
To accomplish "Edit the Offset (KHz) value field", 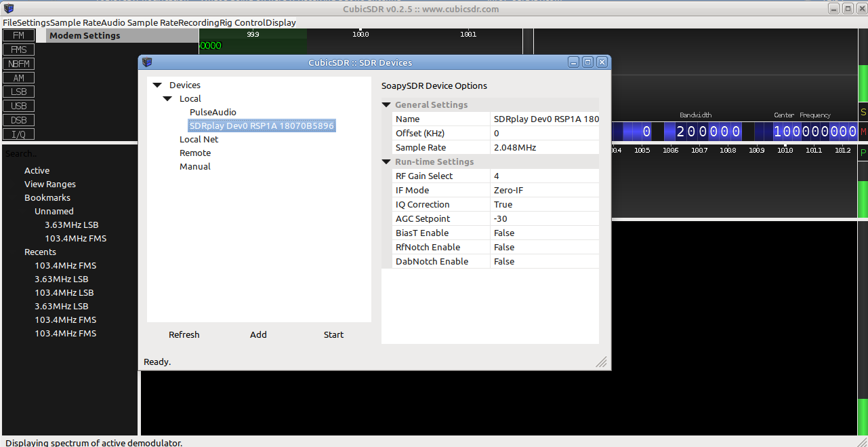I will pyautogui.click(x=545, y=133).
